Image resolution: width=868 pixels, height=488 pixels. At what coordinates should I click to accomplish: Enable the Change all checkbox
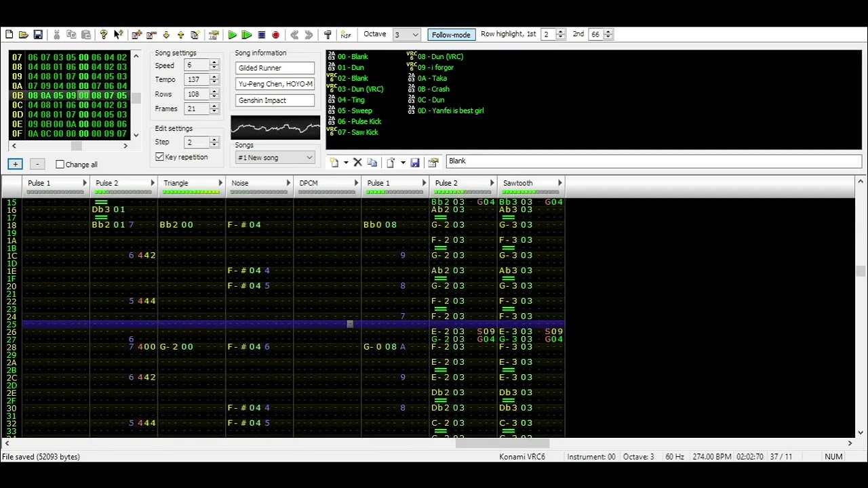[x=60, y=164]
